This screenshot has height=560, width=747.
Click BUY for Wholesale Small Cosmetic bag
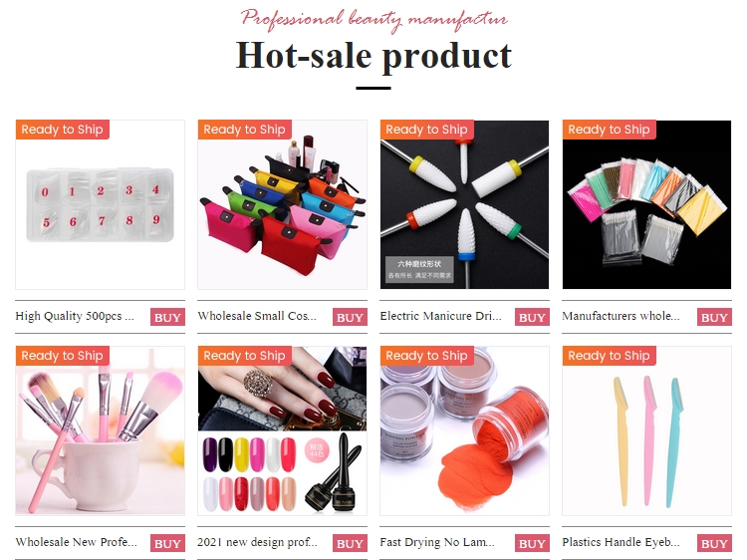coord(350,318)
